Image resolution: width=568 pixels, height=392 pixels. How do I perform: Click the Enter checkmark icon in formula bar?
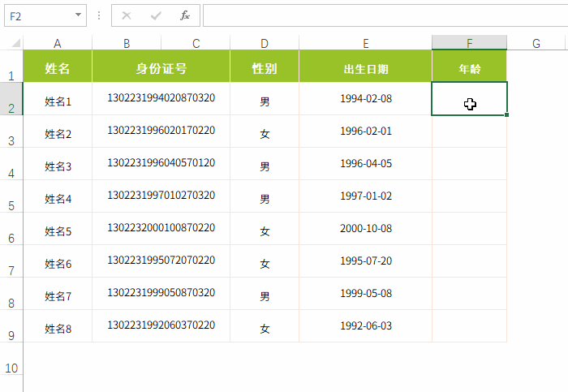tap(155, 15)
